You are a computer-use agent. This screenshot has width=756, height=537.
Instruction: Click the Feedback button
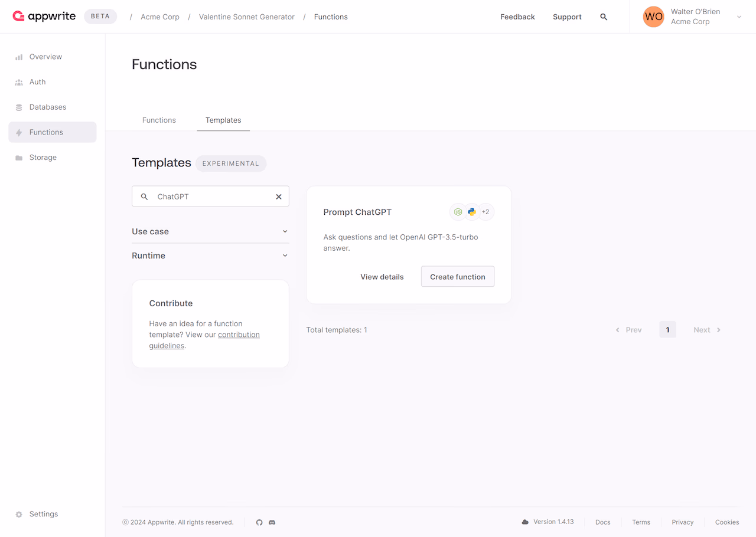[517, 17]
